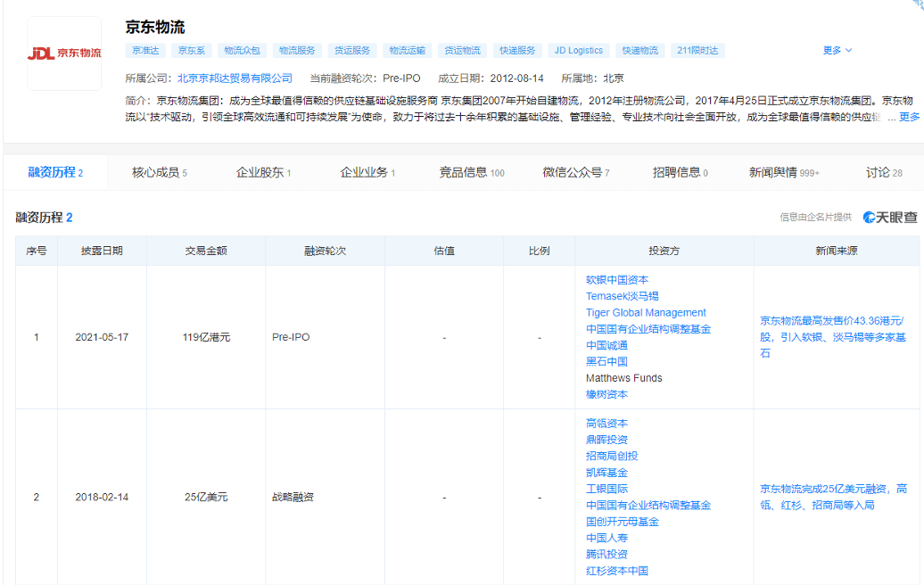Viewport: 924px width, 585px height.
Task: Click the 融资历程 tab
Action: coord(54,172)
